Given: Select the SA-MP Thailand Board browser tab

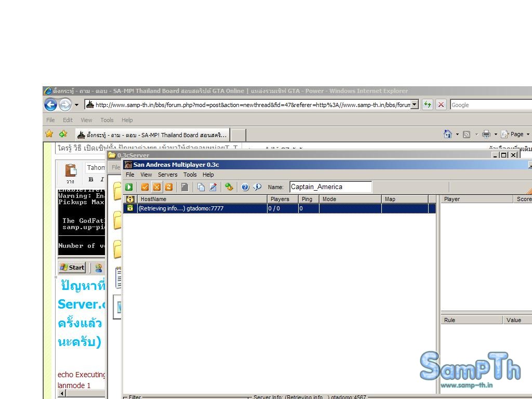Looking at the screenshot, I should tap(152, 135).
